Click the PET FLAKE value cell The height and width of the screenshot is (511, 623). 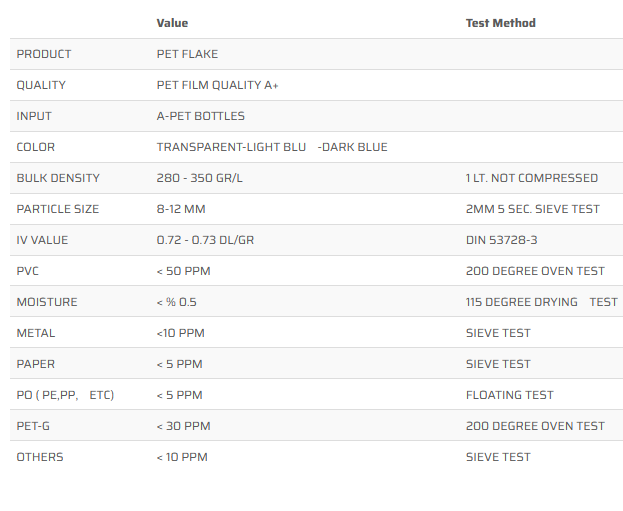pos(187,54)
